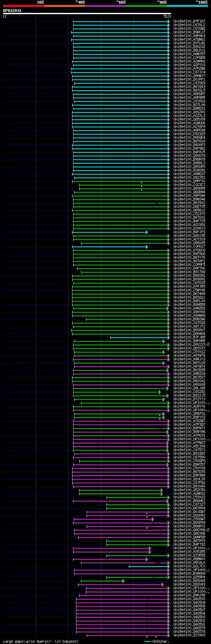Screen dimensions: 211x644
Task: Open hit UniRef100_Q65X89
Action: (x=189, y=119)
